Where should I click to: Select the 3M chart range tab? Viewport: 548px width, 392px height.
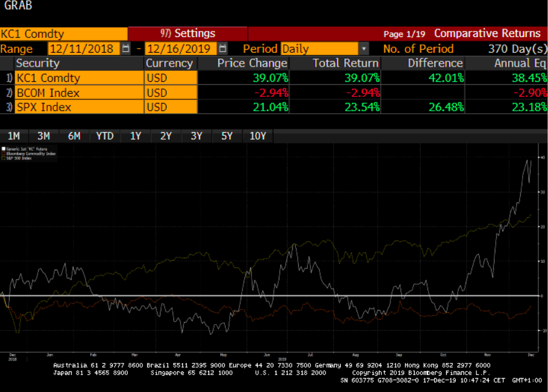point(44,136)
